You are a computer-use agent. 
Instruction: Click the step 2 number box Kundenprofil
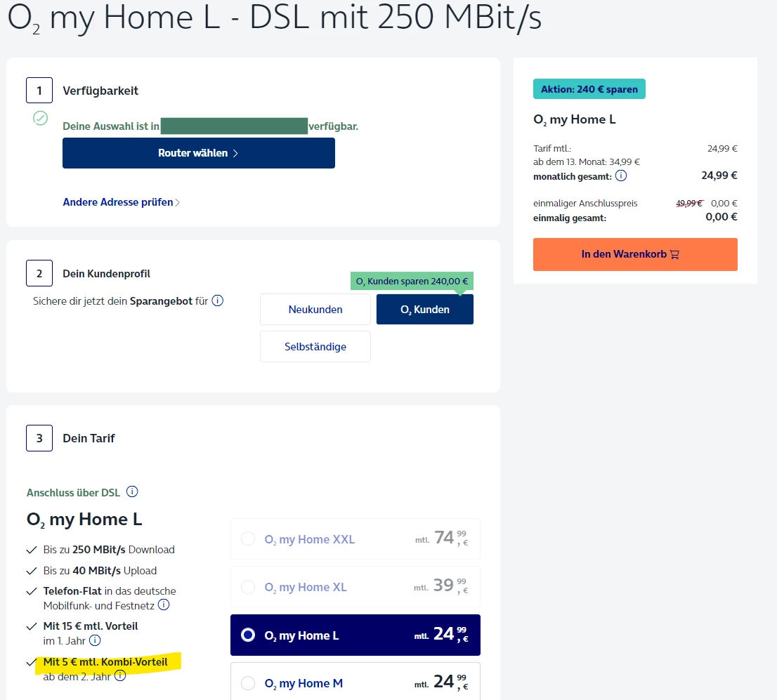39,273
